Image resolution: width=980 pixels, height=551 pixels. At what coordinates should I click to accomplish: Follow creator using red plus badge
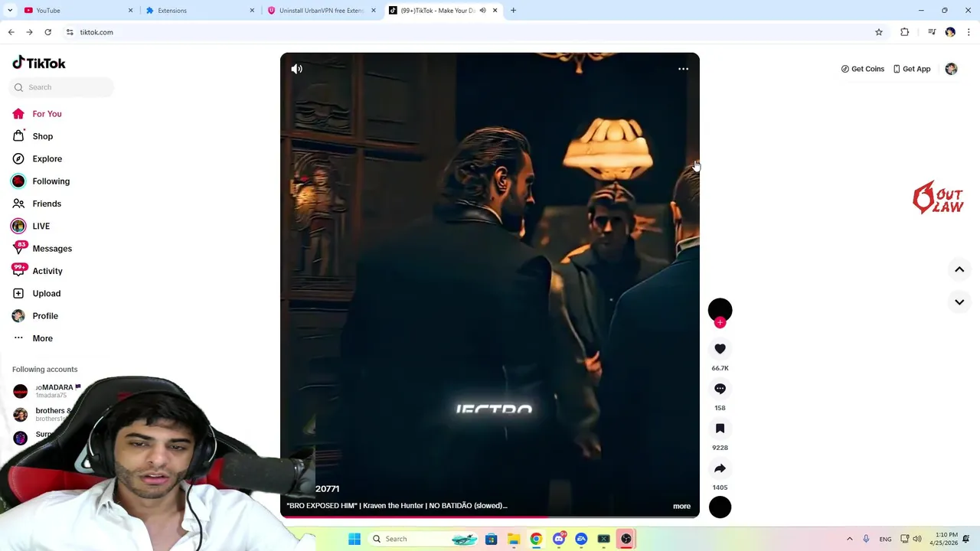pyautogui.click(x=720, y=323)
